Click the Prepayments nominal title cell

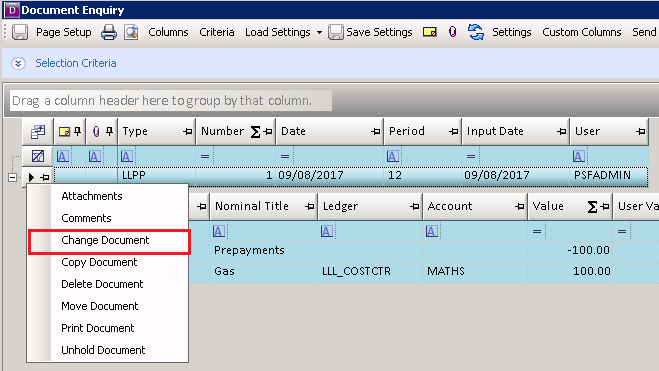(x=264, y=250)
